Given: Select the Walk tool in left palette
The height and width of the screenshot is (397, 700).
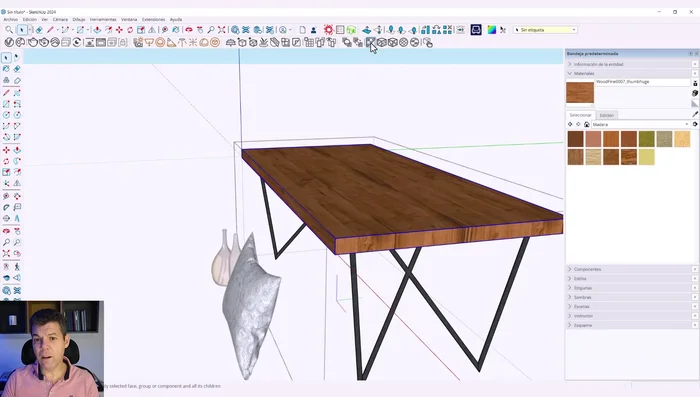Looking at the screenshot, I should [x=17, y=267].
